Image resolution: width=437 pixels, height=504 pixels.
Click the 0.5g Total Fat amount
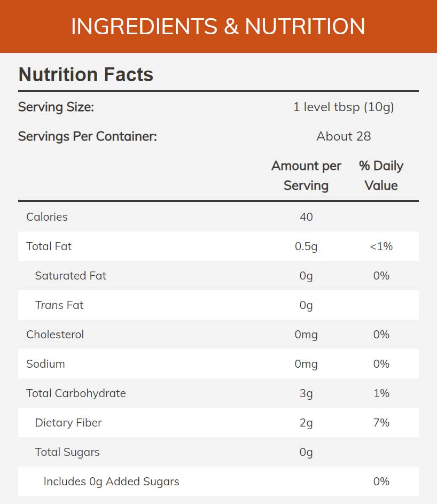306,246
